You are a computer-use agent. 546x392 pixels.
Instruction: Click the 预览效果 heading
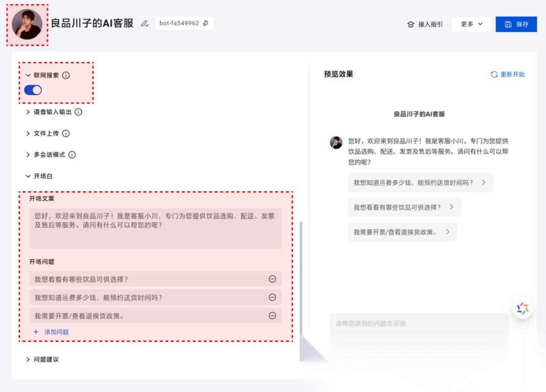[x=338, y=74]
